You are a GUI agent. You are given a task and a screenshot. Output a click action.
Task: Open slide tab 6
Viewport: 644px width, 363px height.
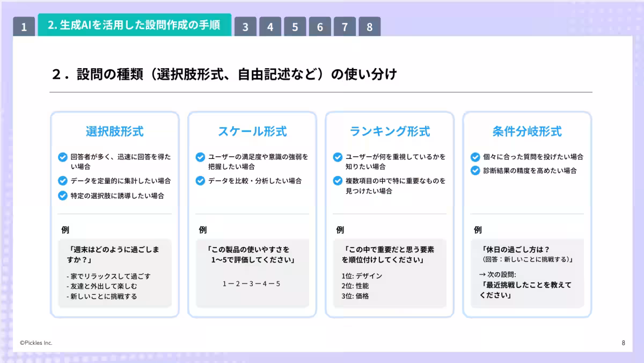coord(320,25)
